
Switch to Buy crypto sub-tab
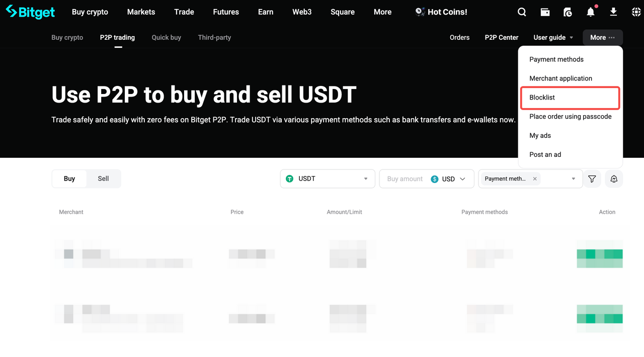tap(67, 37)
